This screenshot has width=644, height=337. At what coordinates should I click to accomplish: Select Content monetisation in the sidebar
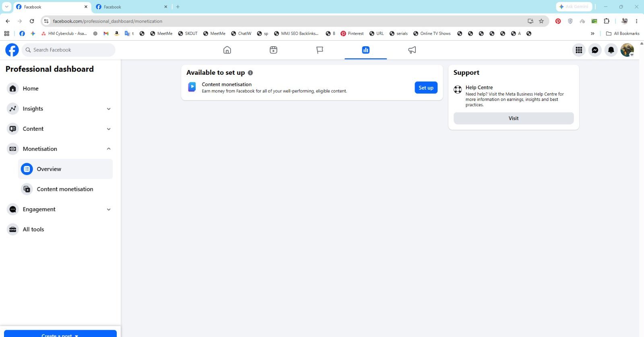(x=65, y=189)
